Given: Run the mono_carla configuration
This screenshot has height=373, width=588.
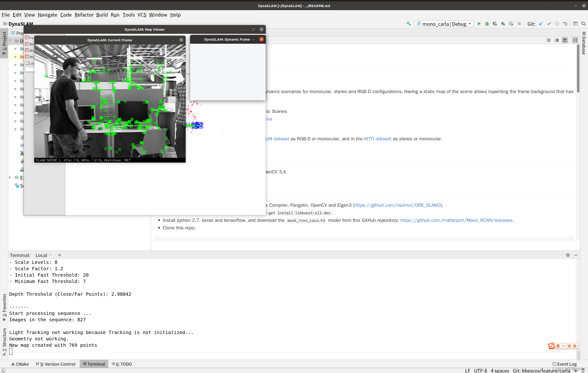Looking at the screenshot, I should coord(479,24).
